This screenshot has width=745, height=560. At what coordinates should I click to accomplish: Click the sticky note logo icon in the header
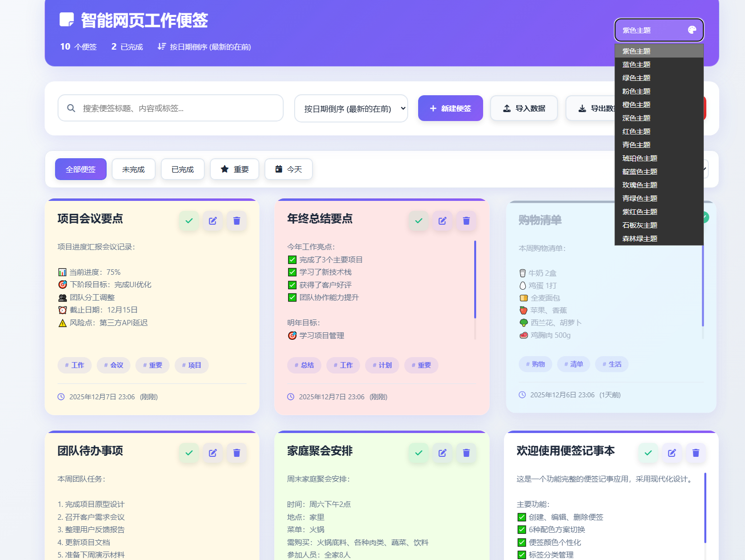coord(67,20)
